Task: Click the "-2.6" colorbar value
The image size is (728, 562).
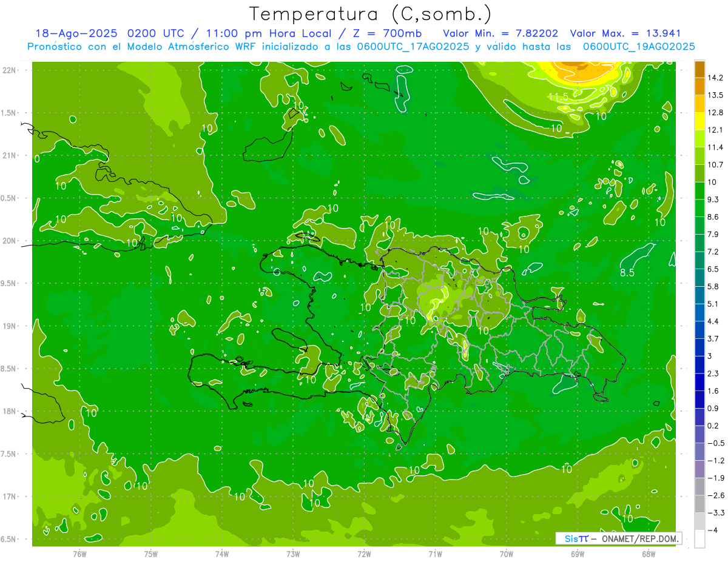Action: click(x=717, y=495)
